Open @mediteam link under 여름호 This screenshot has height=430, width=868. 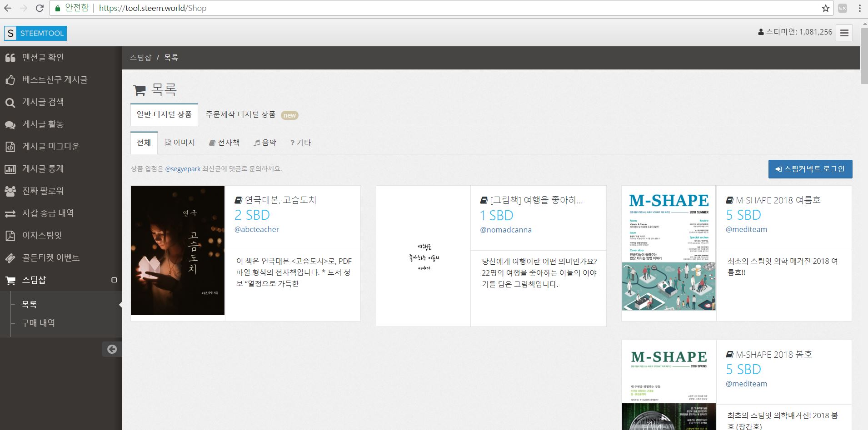pos(746,229)
